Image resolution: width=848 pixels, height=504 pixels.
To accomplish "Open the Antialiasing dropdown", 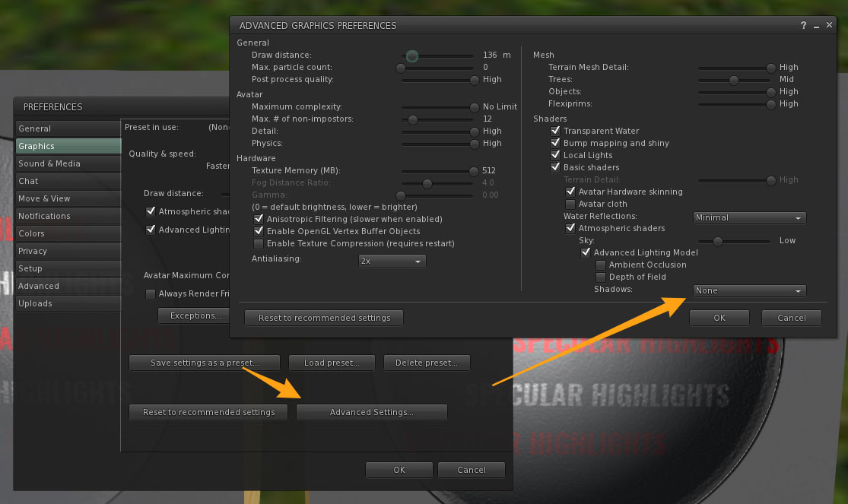I will point(392,262).
